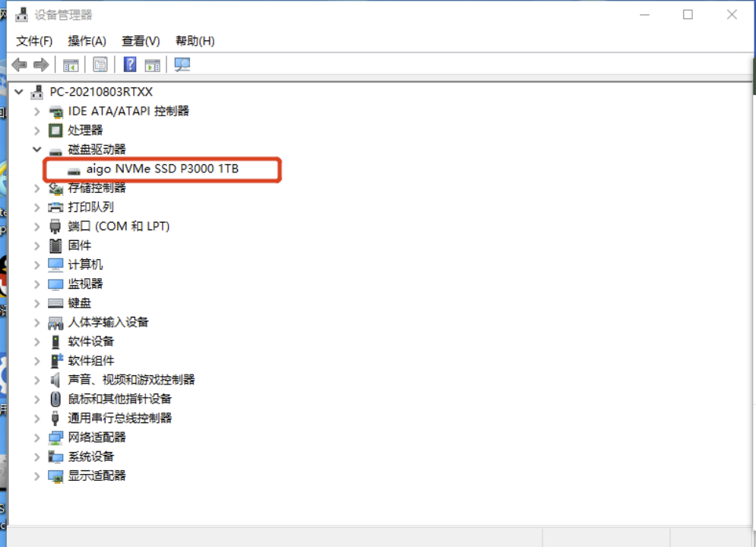Expand the 显示适配器 display adapters node
This screenshot has width=756, height=547.
[36, 476]
